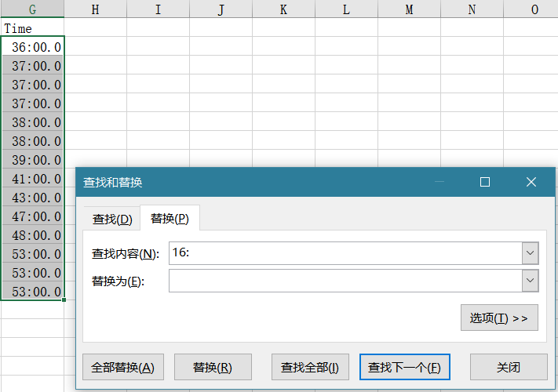Image resolution: width=558 pixels, height=392 pixels.
Task: Switch to the 查找(D) tab
Action: coord(112,219)
